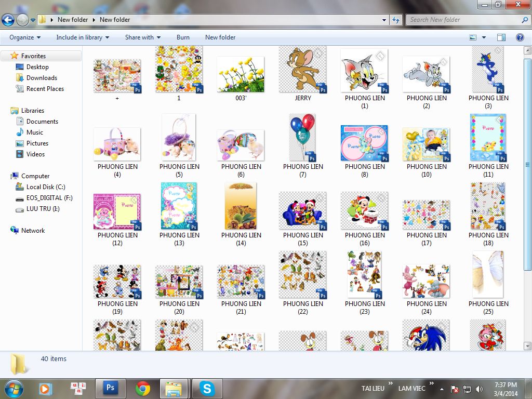Click in Search New folder field
Image resolution: width=532 pixels, height=399 pixels.
pos(463,20)
